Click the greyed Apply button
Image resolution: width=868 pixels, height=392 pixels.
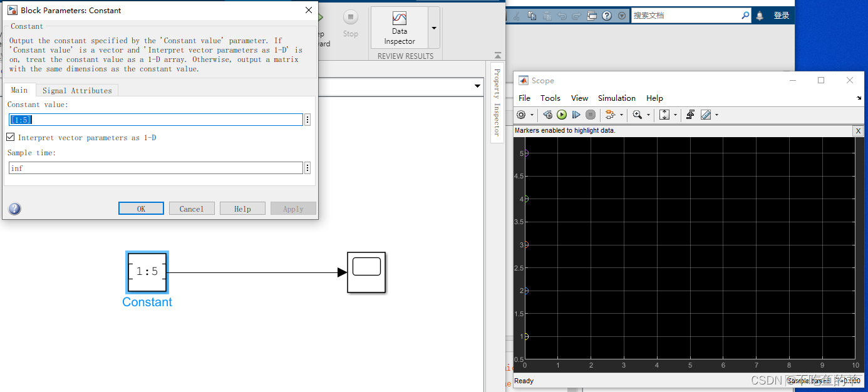(293, 209)
